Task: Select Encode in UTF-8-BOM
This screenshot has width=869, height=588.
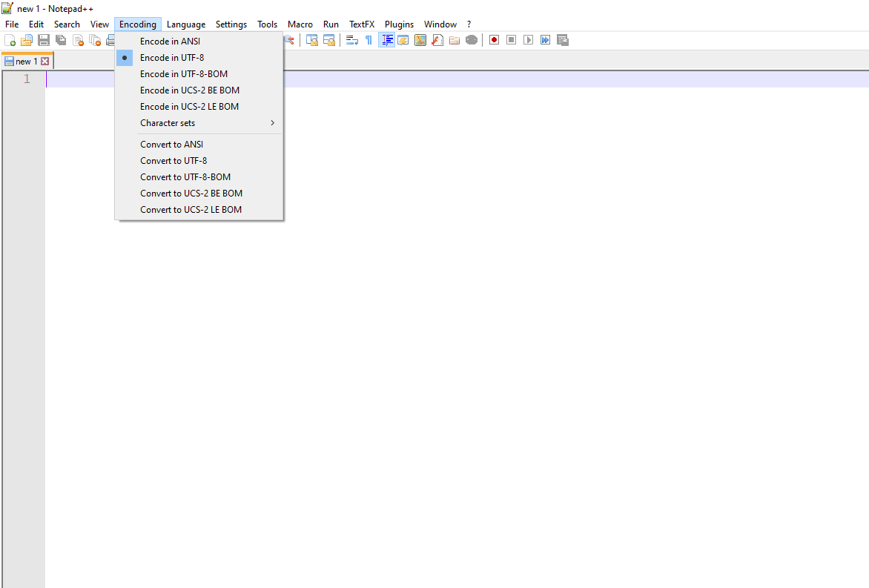Action: [x=199, y=73]
